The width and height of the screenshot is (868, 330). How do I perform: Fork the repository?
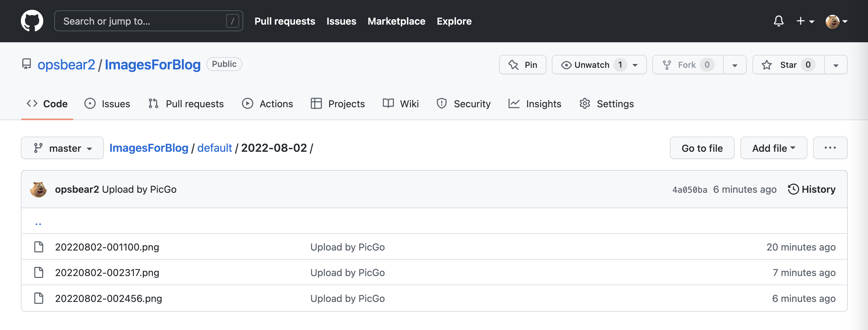pyautogui.click(x=688, y=65)
